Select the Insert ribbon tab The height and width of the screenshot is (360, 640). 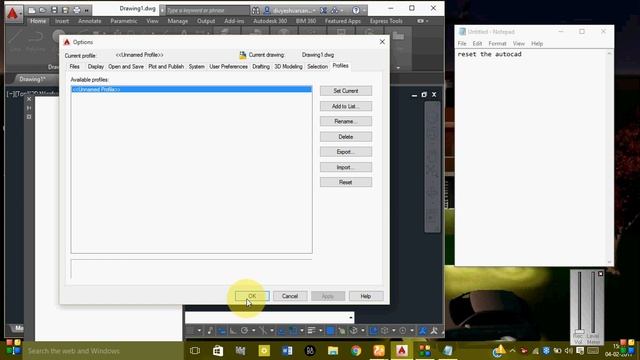(62, 21)
